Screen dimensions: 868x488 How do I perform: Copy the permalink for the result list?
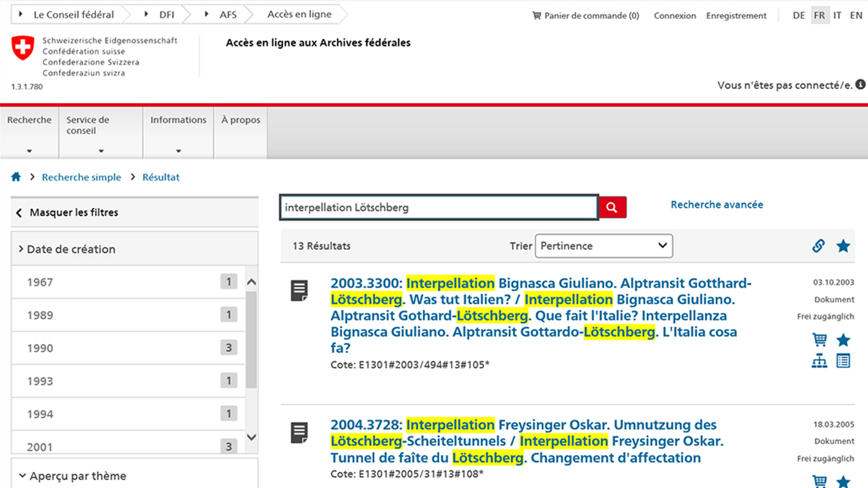pyautogui.click(x=818, y=246)
